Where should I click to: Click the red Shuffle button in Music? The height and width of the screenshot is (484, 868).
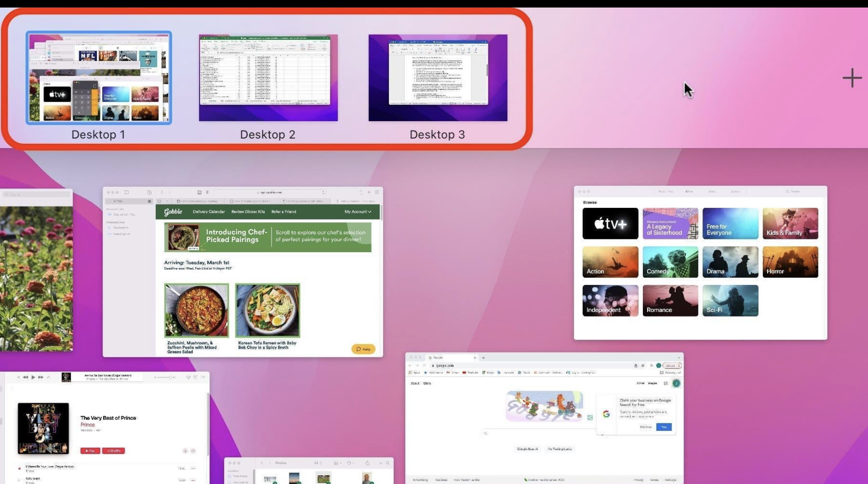tap(113, 451)
